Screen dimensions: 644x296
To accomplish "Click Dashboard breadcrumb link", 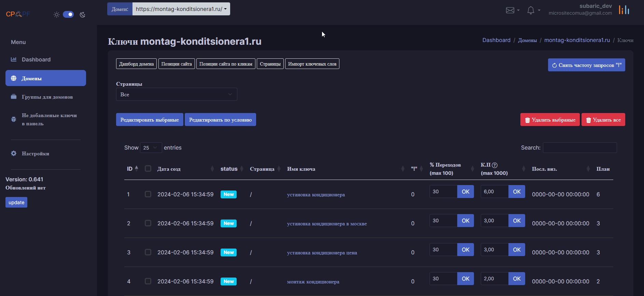I will (496, 40).
